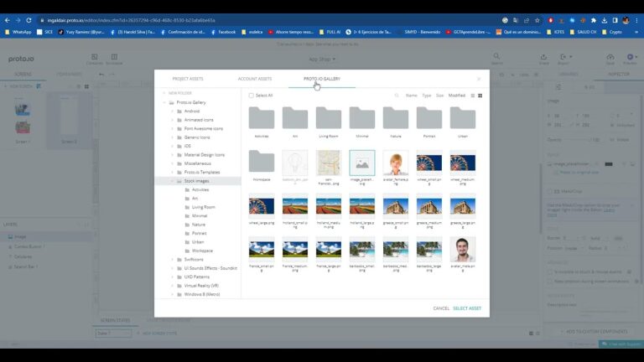Click the browser back arrow
The height and width of the screenshot is (362, 644).
[x=8, y=19]
